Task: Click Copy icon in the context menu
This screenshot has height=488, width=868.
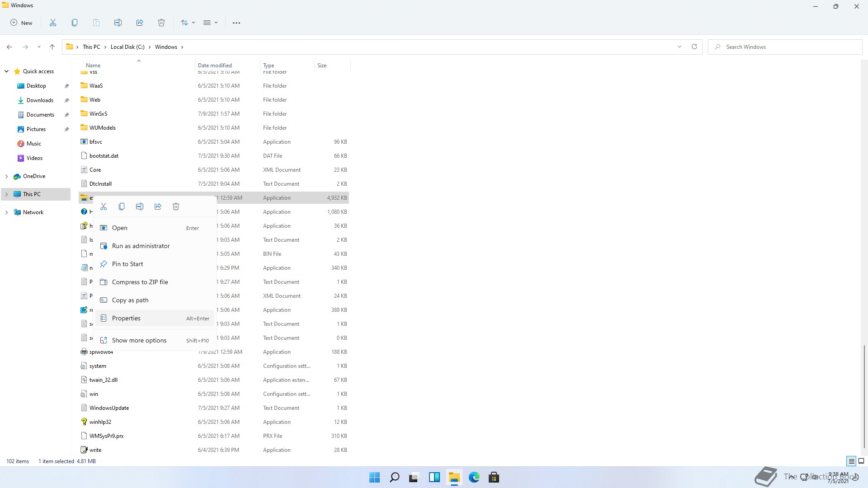Action: click(x=122, y=206)
